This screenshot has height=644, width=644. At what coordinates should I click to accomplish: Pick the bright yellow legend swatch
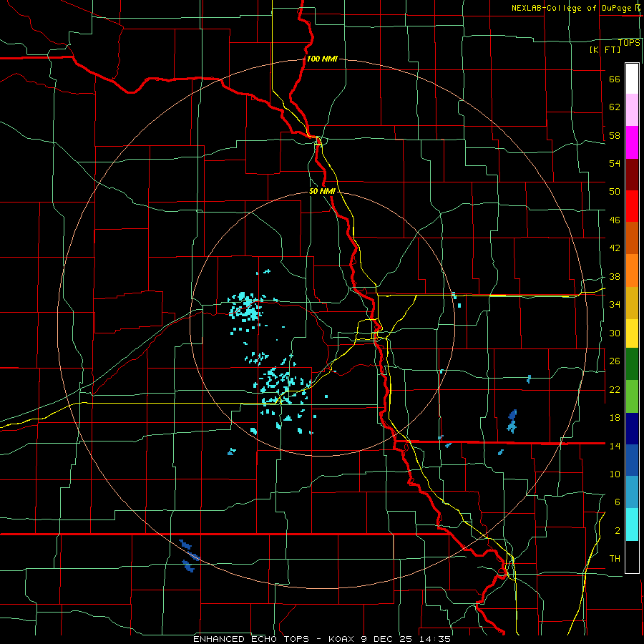(x=632, y=333)
